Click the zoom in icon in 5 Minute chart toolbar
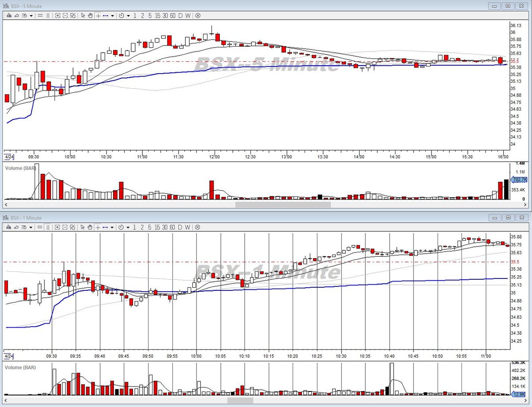This screenshot has width=532, height=407. (58, 16)
